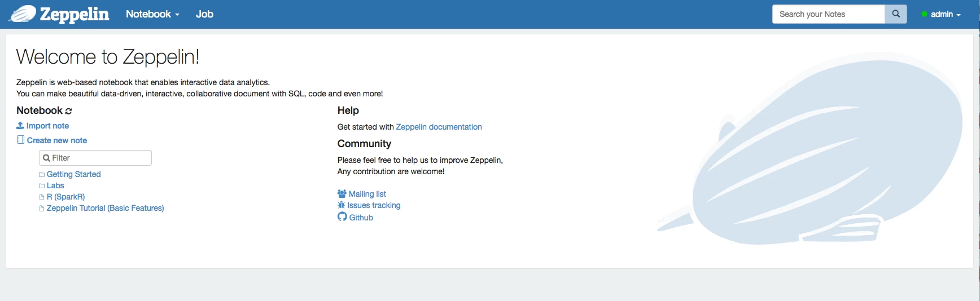
Task: Open the Zeppelin Tutorial (Basic Features) note
Action: pos(105,208)
